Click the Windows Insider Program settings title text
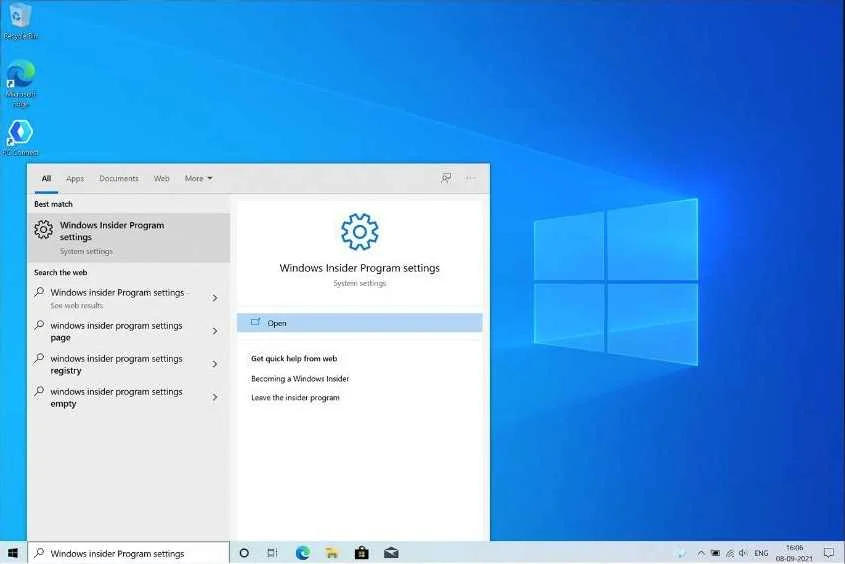Screen dimensions: 845x564 [x=359, y=268]
